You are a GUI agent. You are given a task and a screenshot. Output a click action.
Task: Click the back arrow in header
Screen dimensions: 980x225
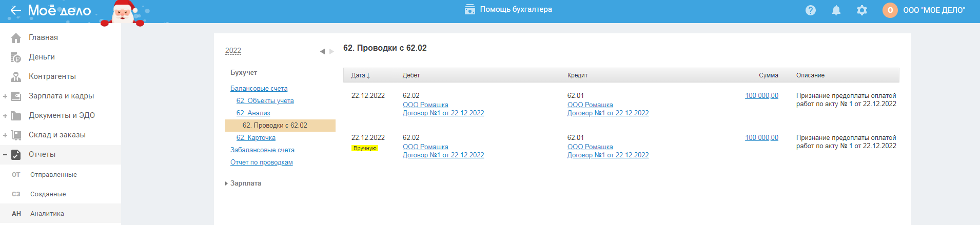(15, 10)
